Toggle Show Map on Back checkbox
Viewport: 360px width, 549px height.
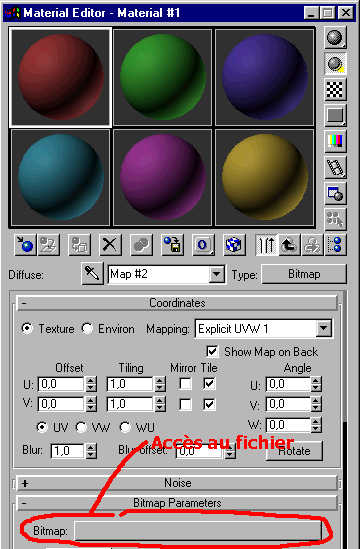point(212,352)
